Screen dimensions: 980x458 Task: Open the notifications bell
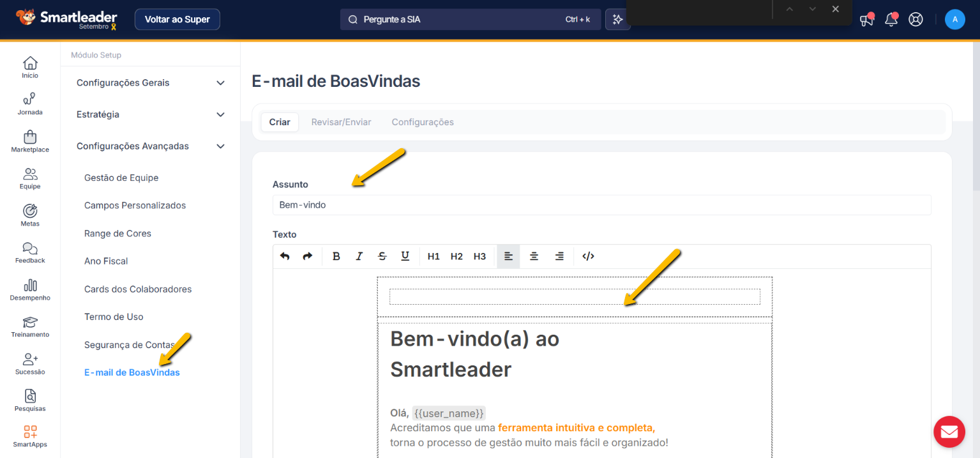[x=891, y=20]
